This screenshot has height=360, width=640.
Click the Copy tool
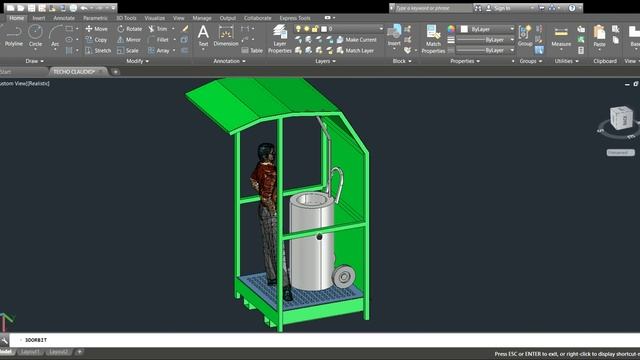(x=96, y=40)
